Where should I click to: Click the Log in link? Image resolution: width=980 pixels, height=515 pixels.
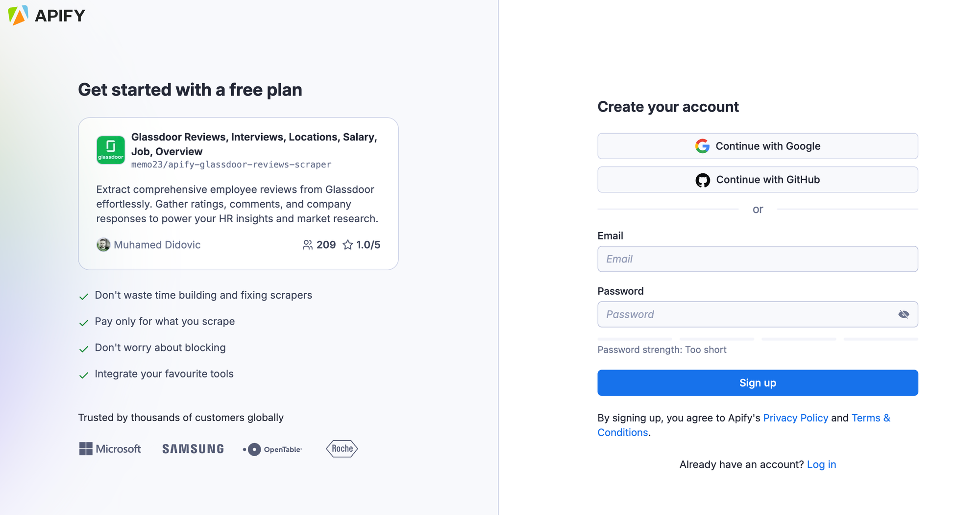pos(821,464)
